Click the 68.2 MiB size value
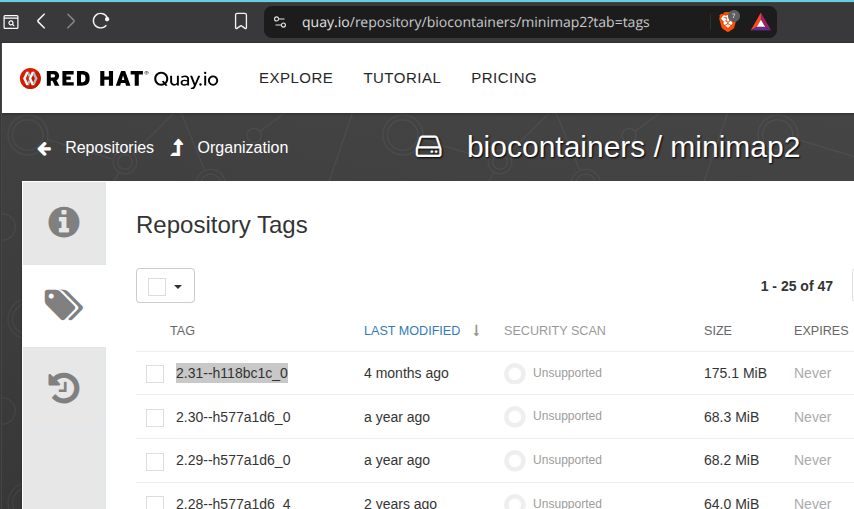This screenshot has width=854, height=509. (731, 460)
